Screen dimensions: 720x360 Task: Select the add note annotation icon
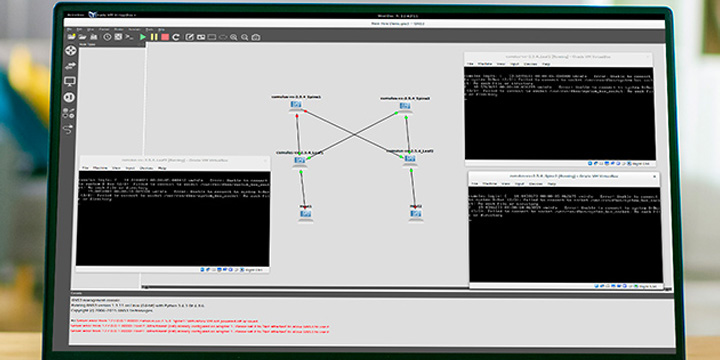[190, 37]
